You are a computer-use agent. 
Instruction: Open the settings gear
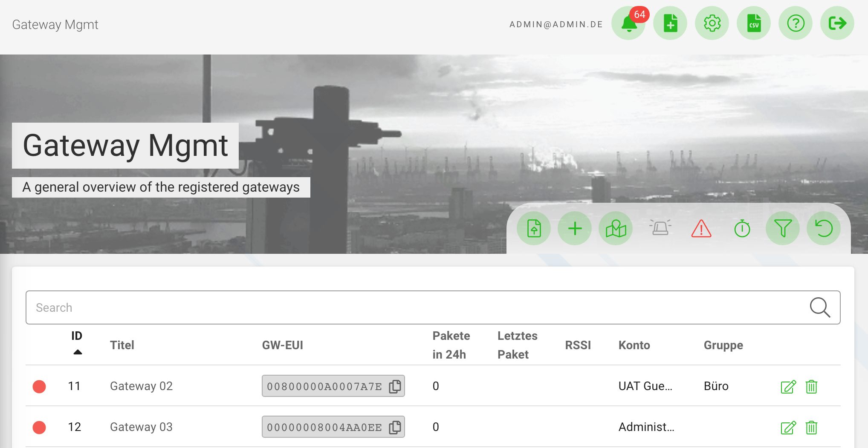(x=712, y=23)
